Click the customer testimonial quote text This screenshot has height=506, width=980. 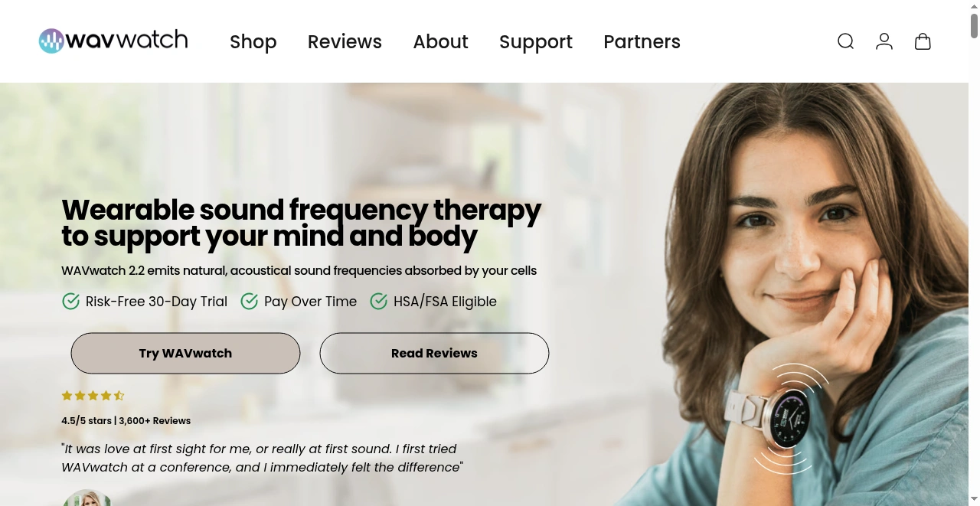point(262,458)
